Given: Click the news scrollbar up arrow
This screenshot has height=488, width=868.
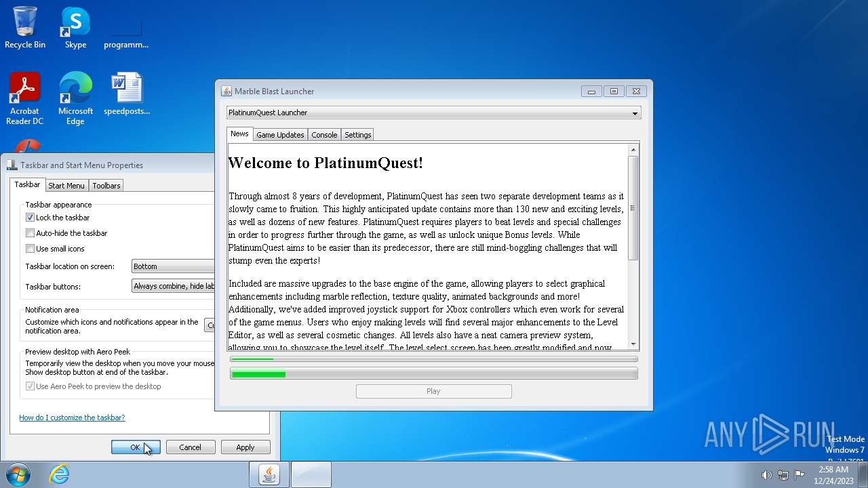Looking at the screenshot, I should click(633, 150).
